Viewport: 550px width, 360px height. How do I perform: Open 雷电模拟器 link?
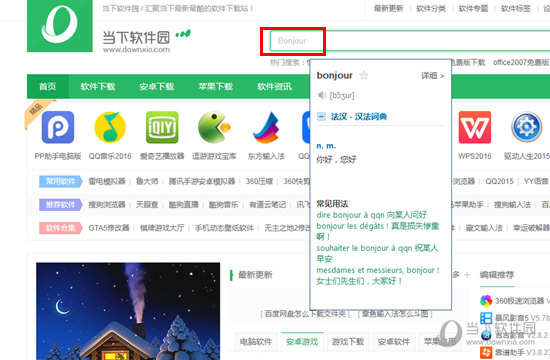107,181
